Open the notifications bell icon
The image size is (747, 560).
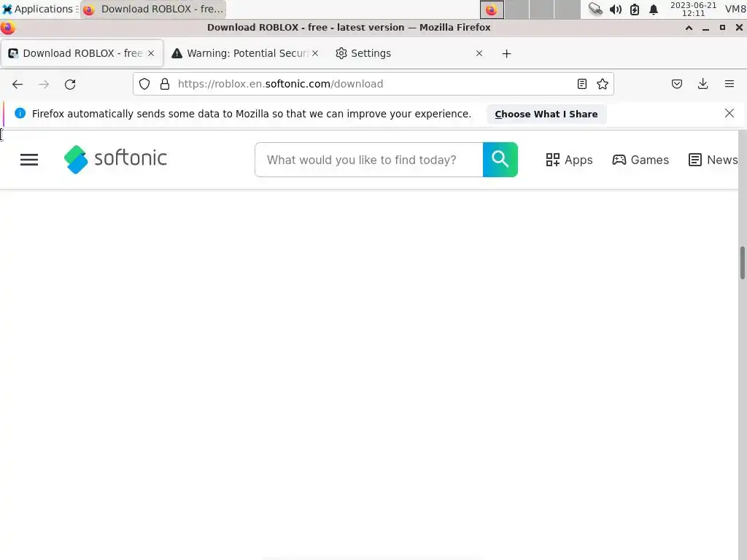pos(654,9)
